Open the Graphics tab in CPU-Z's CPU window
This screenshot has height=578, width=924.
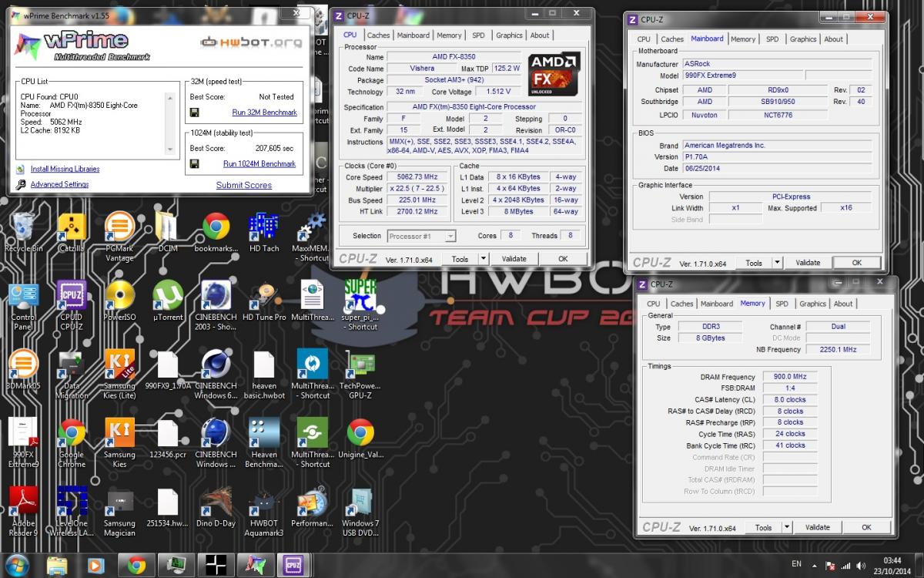509,35
